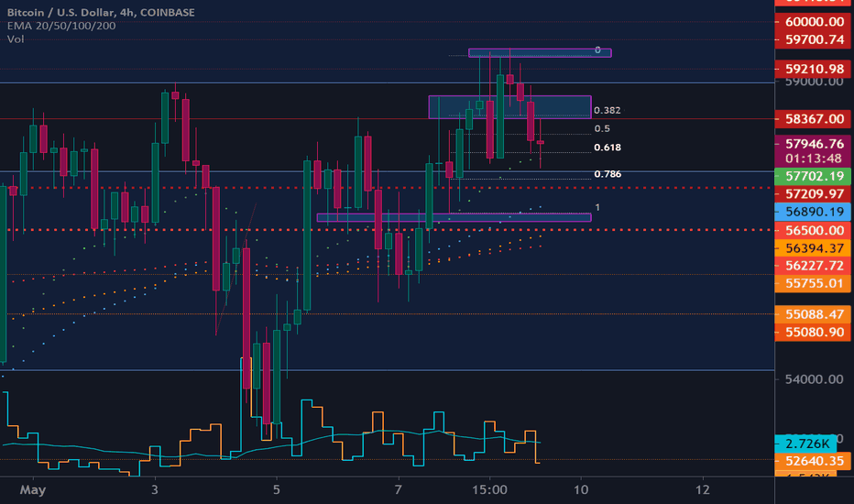The height and width of the screenshot is (504, 854).
Task: Select the green 57702.19 price label
Action: [x=813, y=176]
